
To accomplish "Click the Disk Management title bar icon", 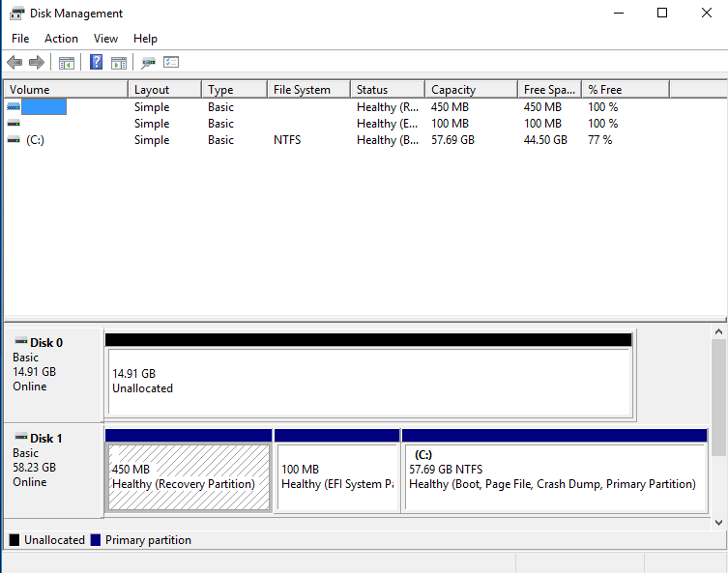I will coord(16,13).
